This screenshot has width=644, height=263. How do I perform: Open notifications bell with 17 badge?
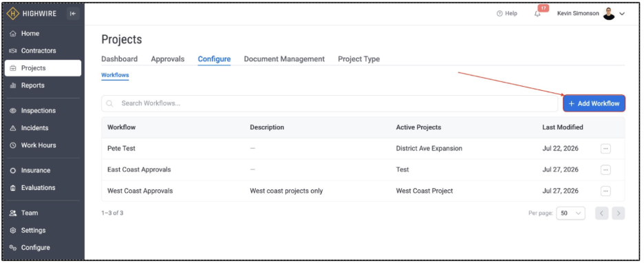pyautogui.click(x=537, y=14)
